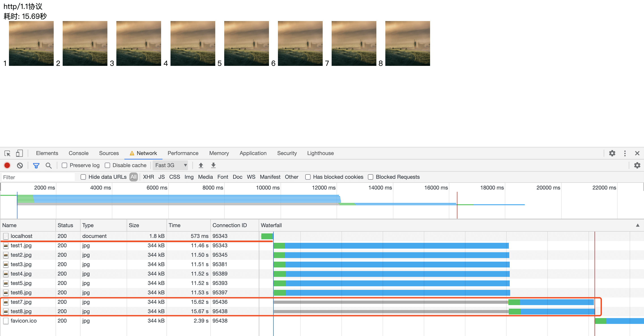Open DevTools three-dot menu

tap(625, 153)
